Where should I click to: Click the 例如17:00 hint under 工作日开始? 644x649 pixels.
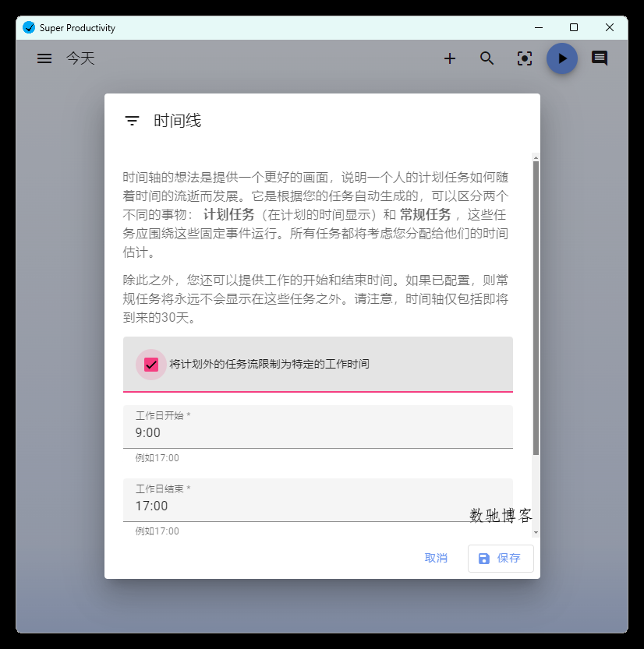pyautogui.click(x=157, y=458)
